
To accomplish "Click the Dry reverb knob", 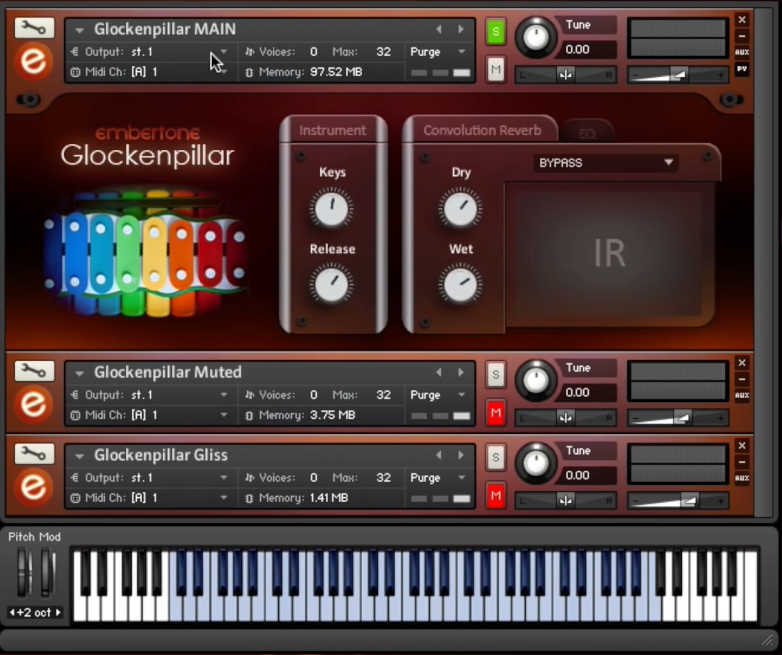I will click(x=460, y=209).
